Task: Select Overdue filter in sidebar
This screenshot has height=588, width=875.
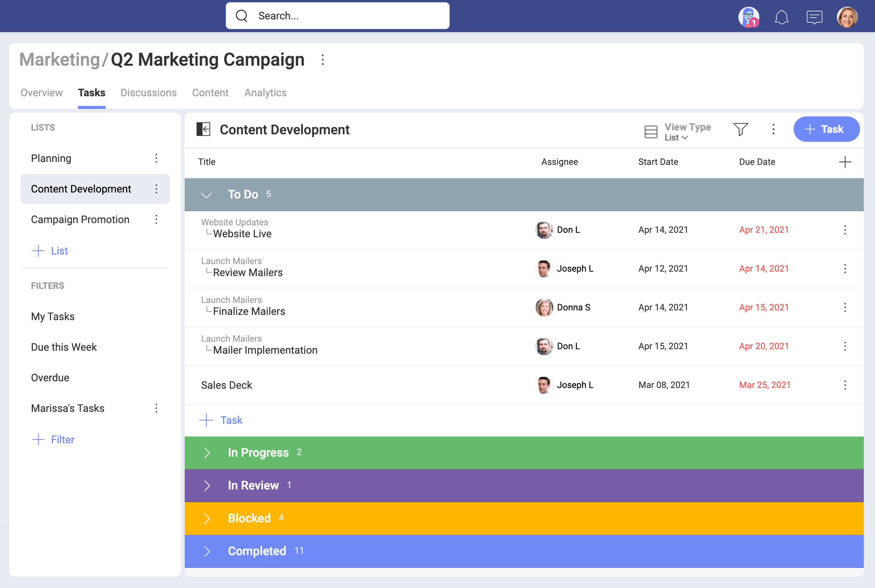Action: (x=50, y=377)
